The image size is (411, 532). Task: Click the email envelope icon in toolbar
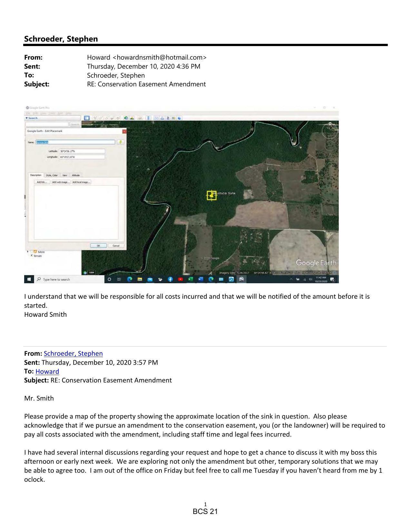coord(156,118)
